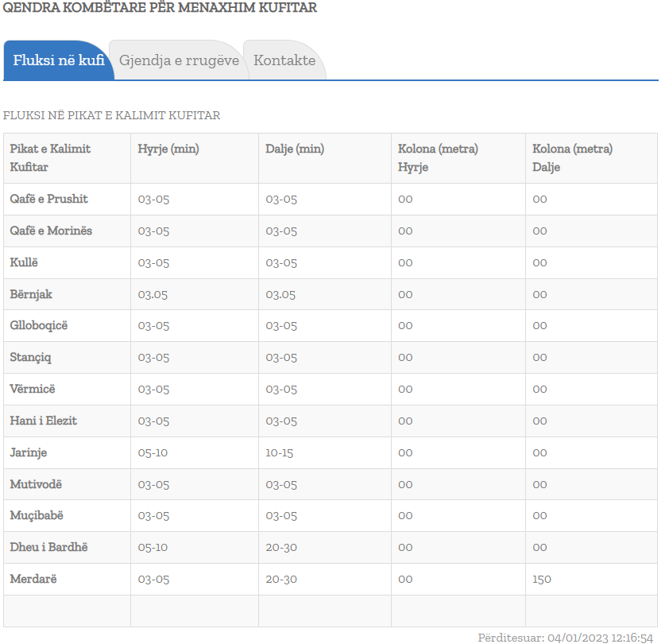
Task: Click Merdarë exit queue value 150
Action: pos(542,579)
